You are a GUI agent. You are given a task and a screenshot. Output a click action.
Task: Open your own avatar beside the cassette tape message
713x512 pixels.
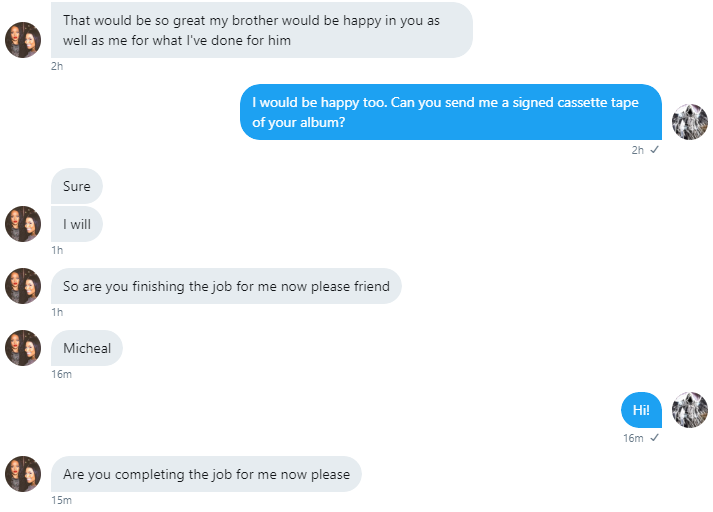point(690,121)
